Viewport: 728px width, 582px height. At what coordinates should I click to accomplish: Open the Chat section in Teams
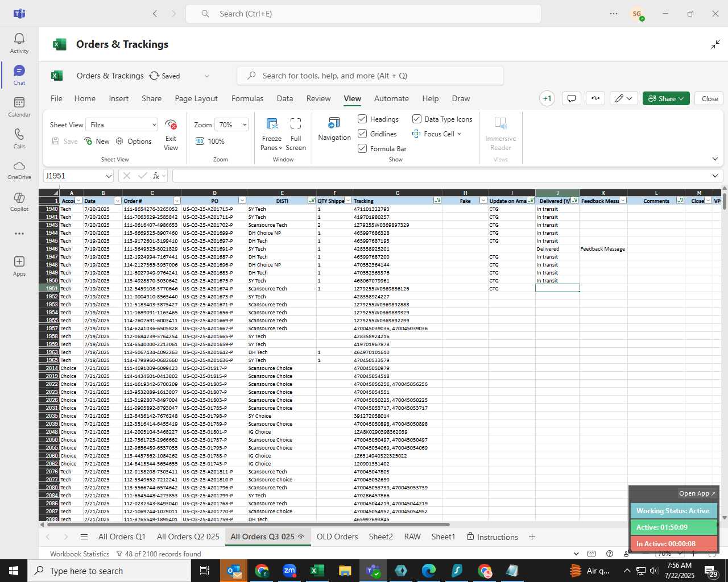coord(19,75)
